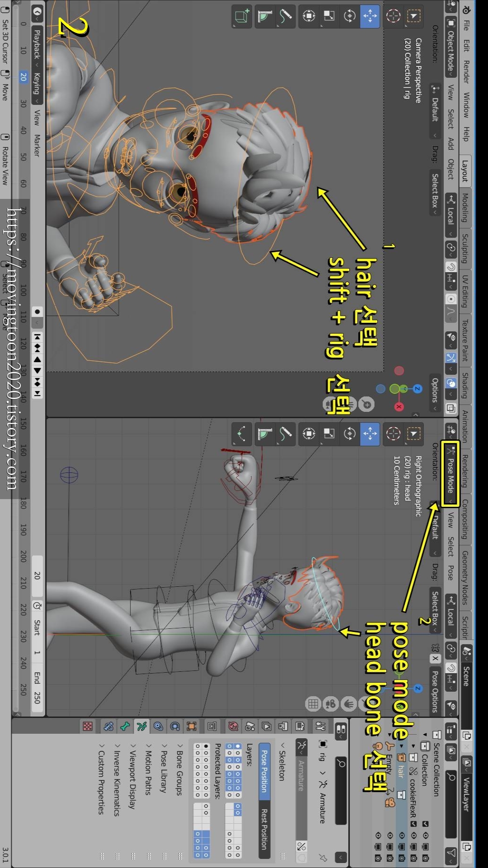The image size is (488, 868).
Task: Open Pose Options dropdown
Action: pos(435,692)
